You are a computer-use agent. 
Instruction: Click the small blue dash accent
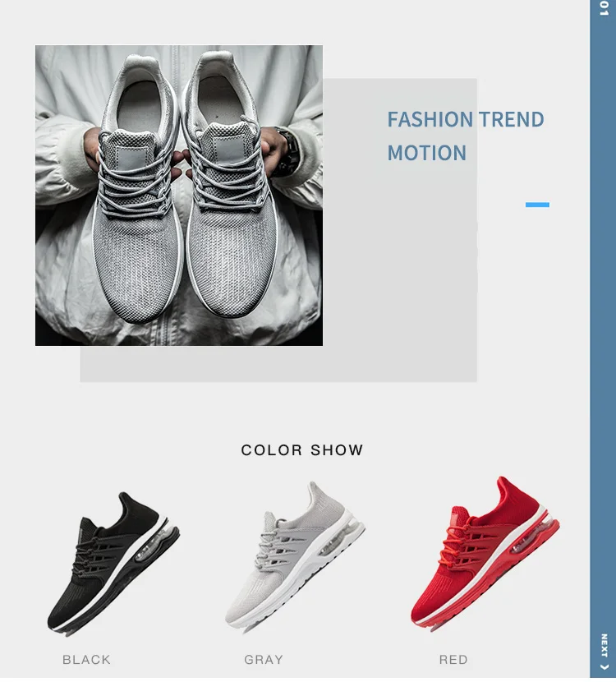(537, 205)
